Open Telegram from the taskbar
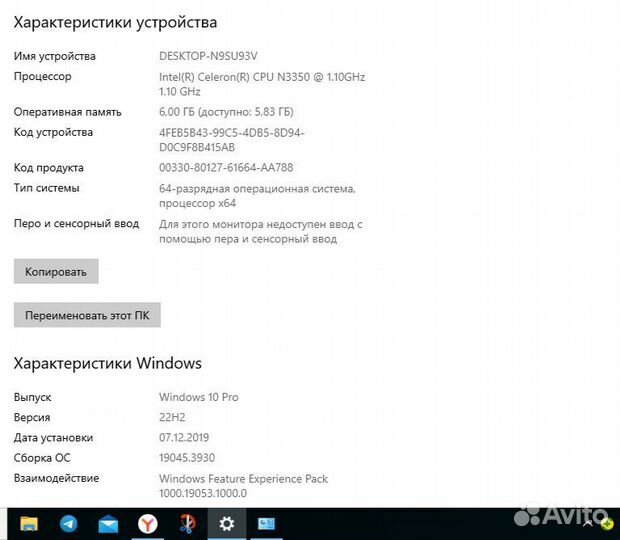The height and width of the screenshot is (540, 620). click(68, 524)
